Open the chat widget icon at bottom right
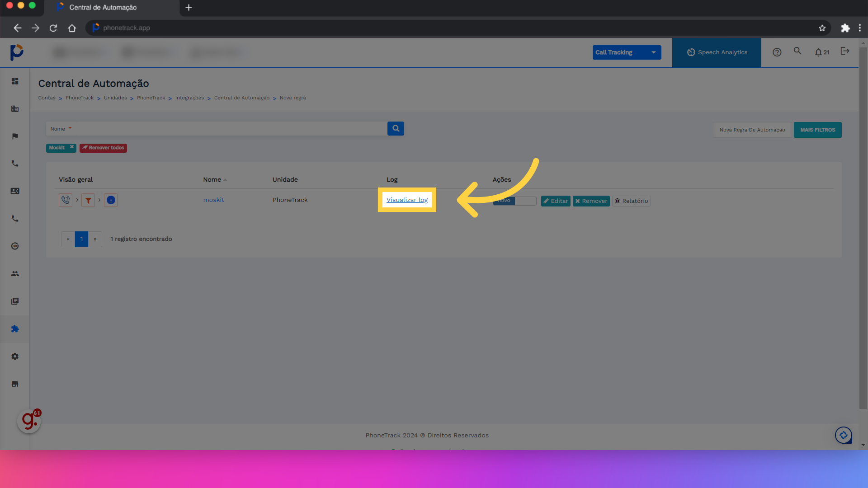Image resolution: width=868 pixels, height=488 pixels. pos(844,436)
